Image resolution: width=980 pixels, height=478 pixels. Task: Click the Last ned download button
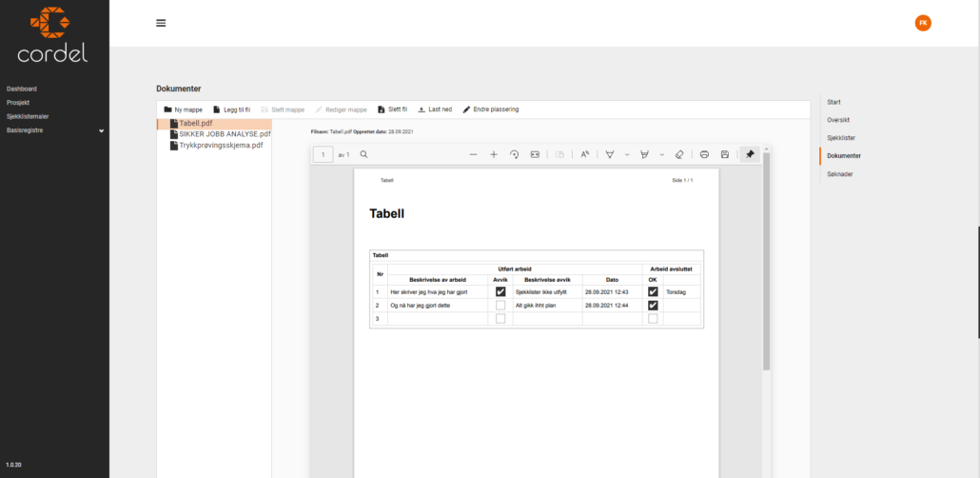435,110
